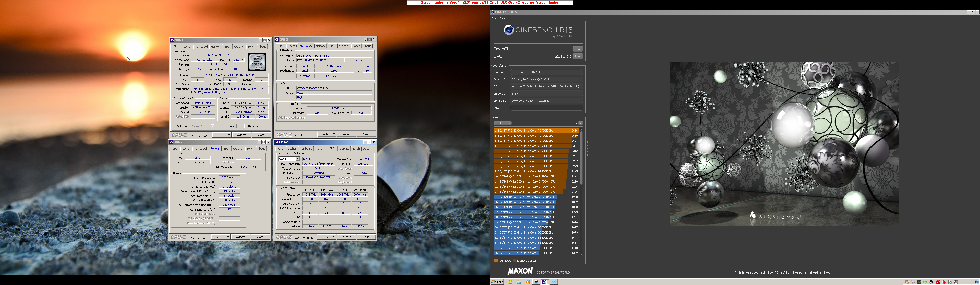The height and width of the screenshot is (285, 980).
Task: Switch to Cinebench via its taskbar icon
Action: point(536,282)
